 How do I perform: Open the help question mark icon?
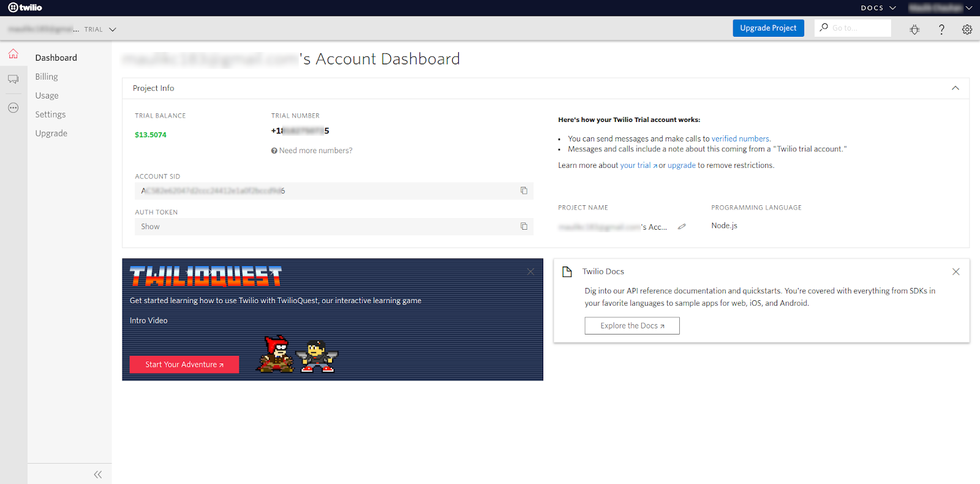click(941, 29)
